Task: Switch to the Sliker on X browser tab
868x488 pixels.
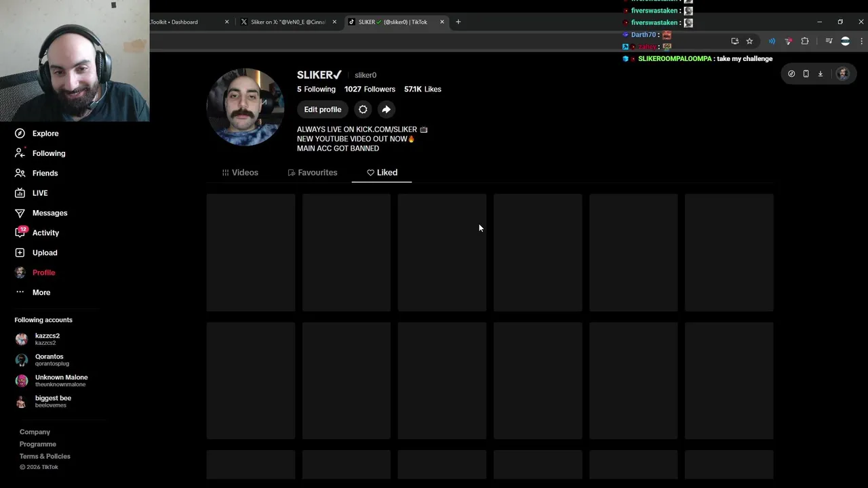Action: click(x=288, y=22)
